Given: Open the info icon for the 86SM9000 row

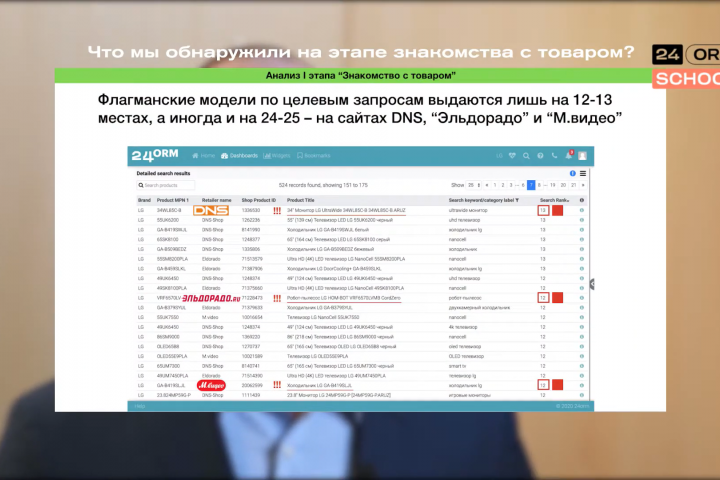Looking at the screenshot, I should (x=582, y=337).
